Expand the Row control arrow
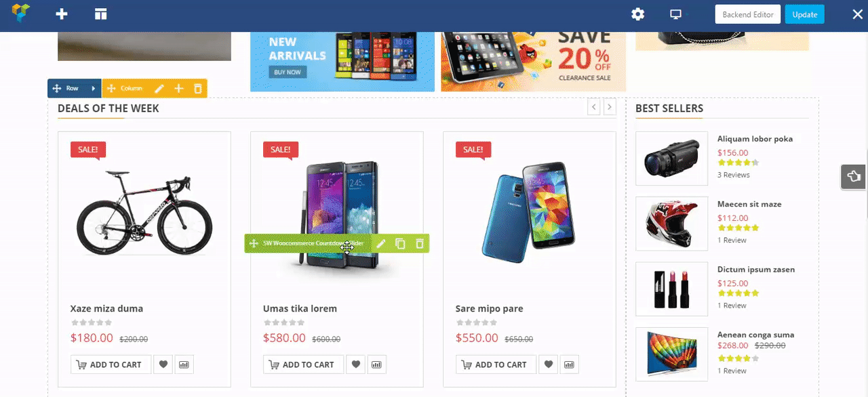 (x=93, y=89)
